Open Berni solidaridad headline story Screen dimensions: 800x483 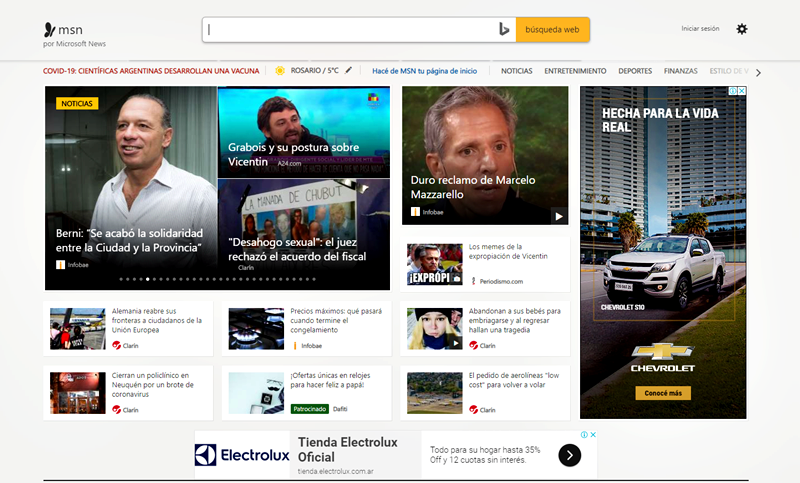130,240
